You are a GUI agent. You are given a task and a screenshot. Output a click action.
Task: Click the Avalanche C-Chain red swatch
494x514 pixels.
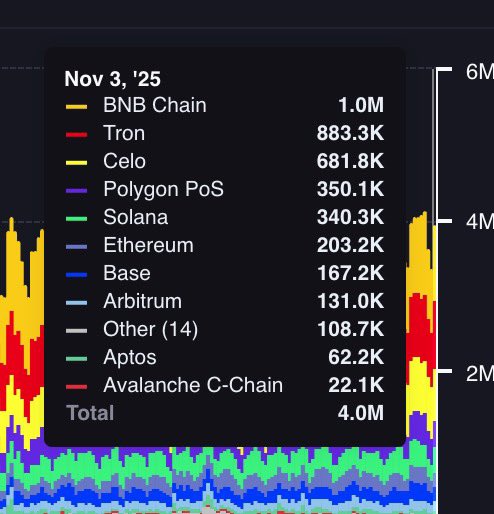(77, 387)
